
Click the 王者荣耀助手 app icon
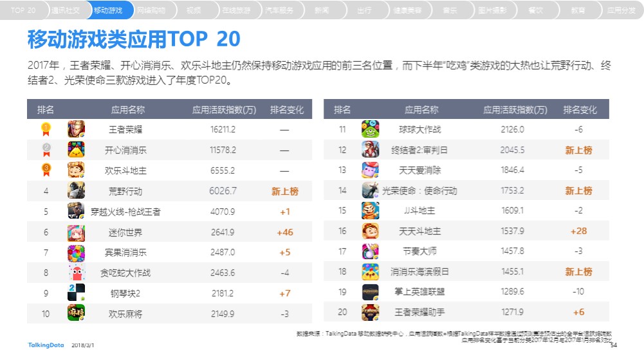point(370,312)
